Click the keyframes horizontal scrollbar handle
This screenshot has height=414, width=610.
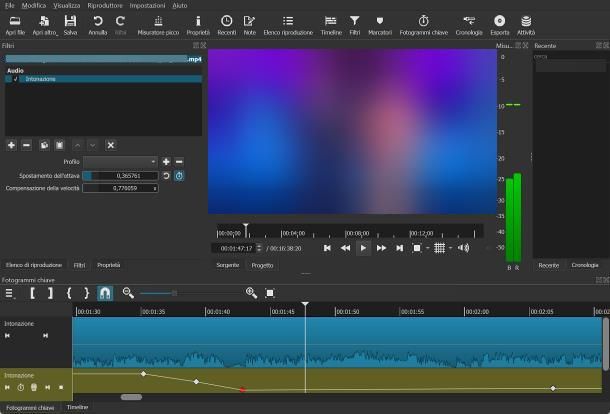[x=131, y=397]
